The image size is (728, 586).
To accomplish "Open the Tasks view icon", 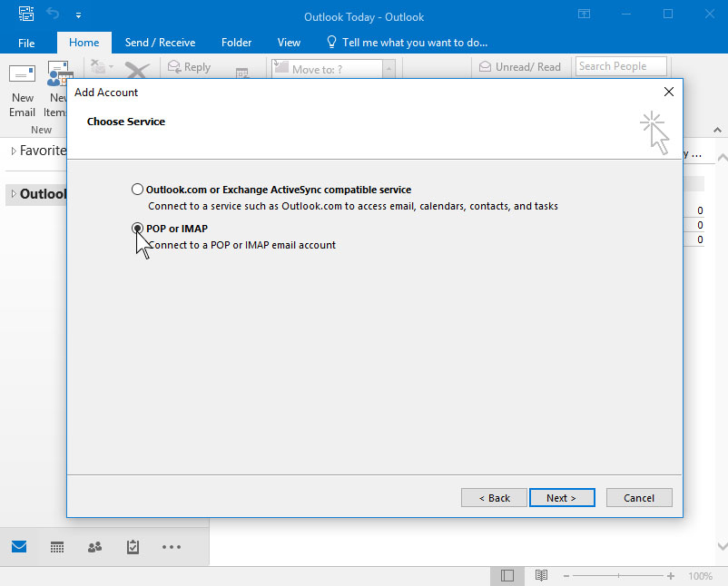I will click(133, 547).
